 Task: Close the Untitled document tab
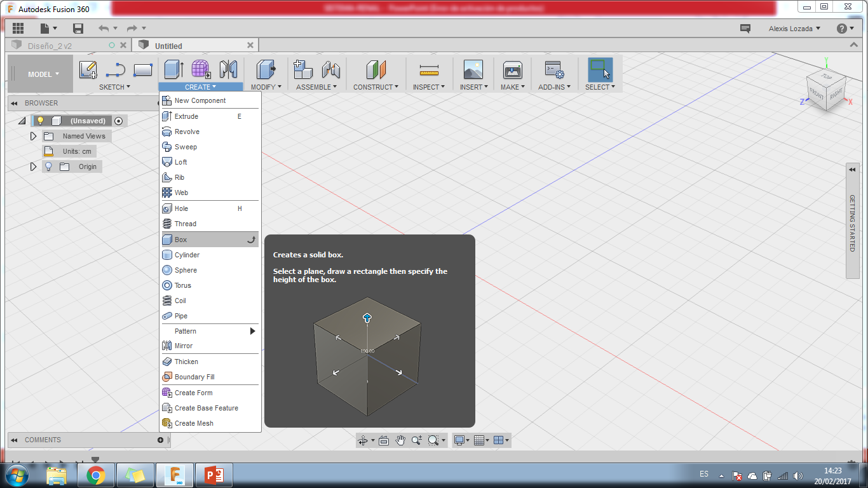coord(250,45)
